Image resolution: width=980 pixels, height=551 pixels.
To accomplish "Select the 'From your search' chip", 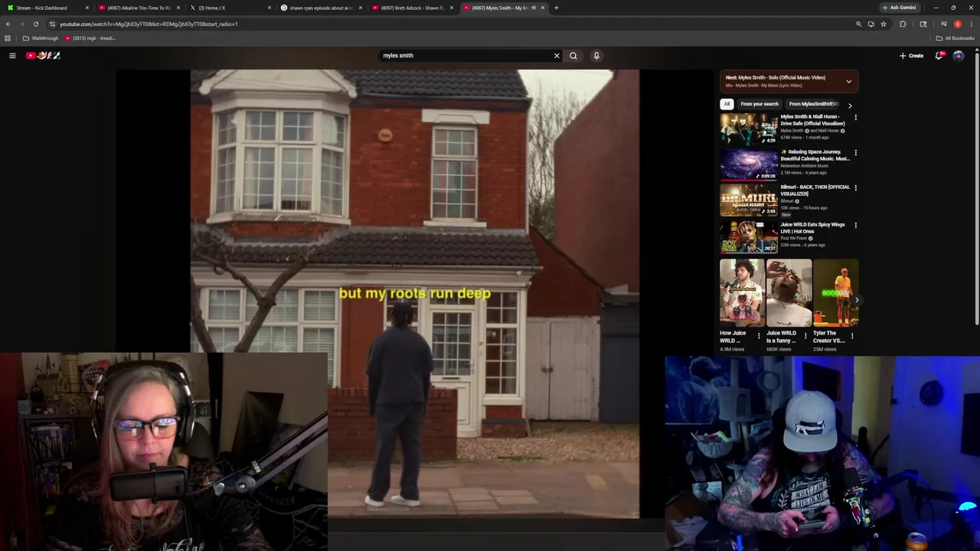I will tap(759, 104).
